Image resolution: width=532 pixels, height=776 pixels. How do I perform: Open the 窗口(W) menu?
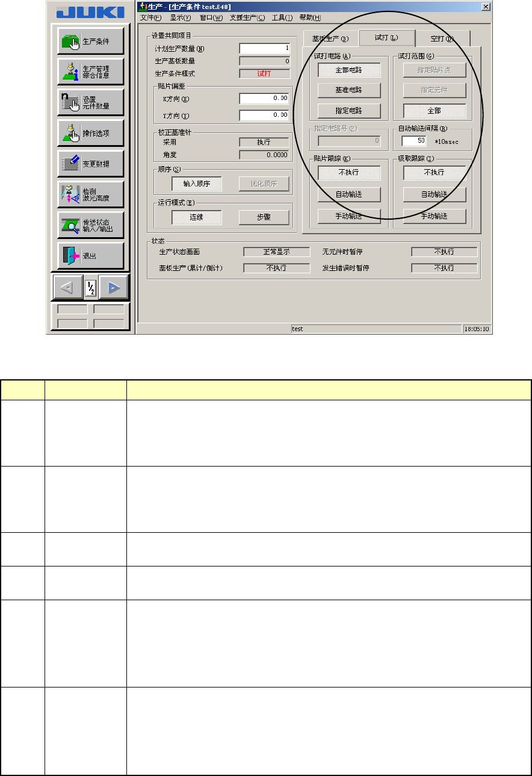point(211,17)
